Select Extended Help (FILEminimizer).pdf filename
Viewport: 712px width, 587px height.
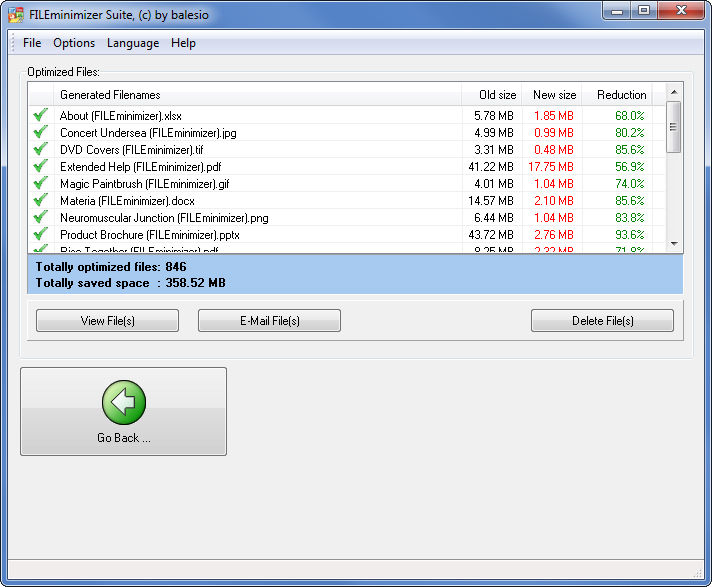141,167
